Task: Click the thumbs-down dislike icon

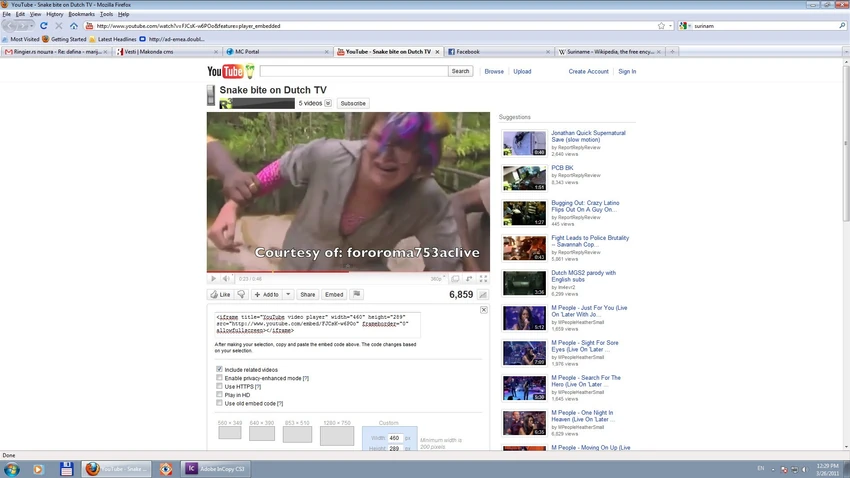Action: (241, 295)
